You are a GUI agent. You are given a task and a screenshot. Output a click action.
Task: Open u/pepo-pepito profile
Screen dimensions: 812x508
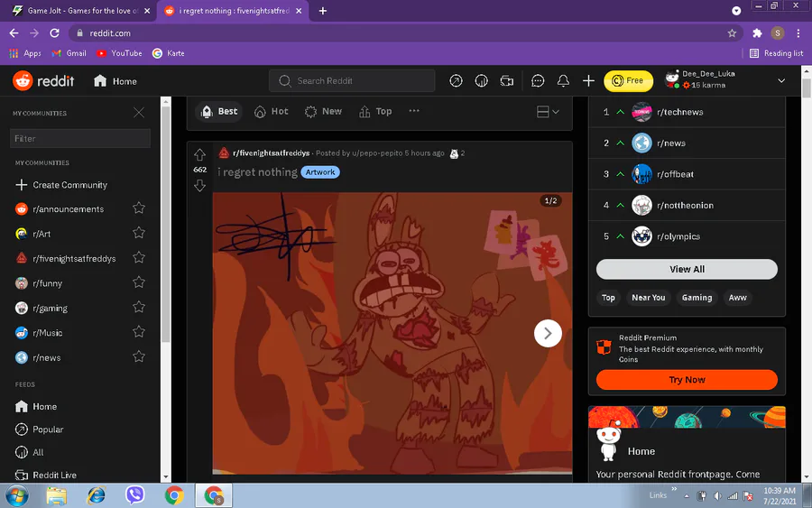pyautogui.click(x=377, y=153)
